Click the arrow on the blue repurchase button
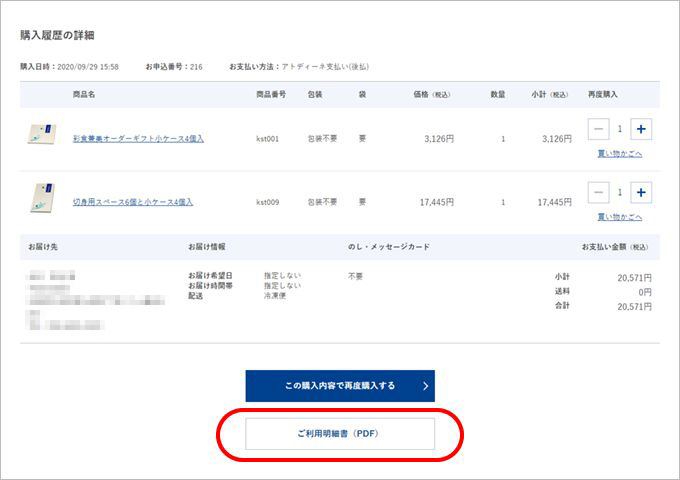 [x=425, y=385]
